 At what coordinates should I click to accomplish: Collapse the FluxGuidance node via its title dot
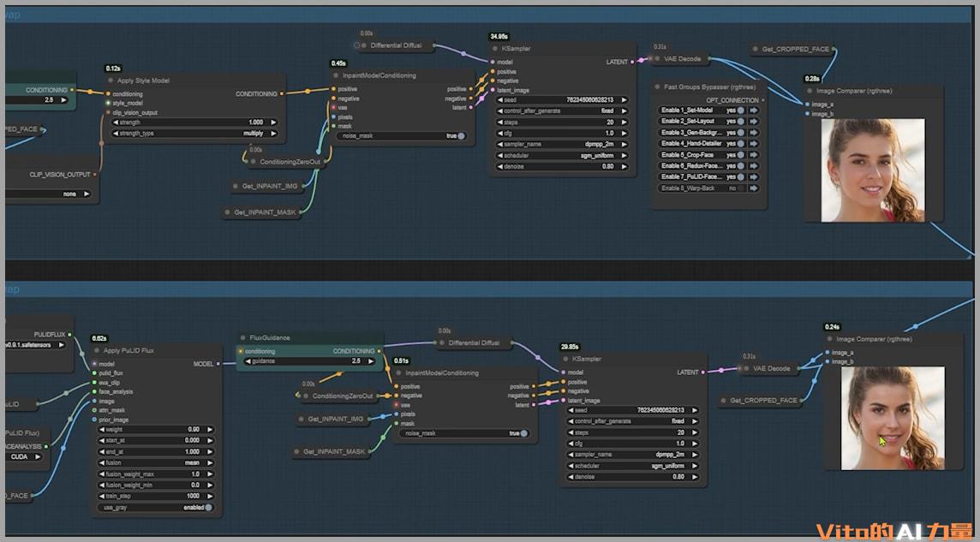(244, 338)
